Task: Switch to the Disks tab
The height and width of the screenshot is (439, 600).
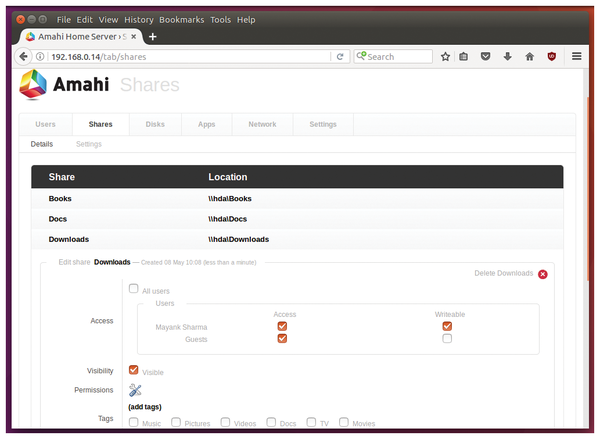Action: pos(155,124)
